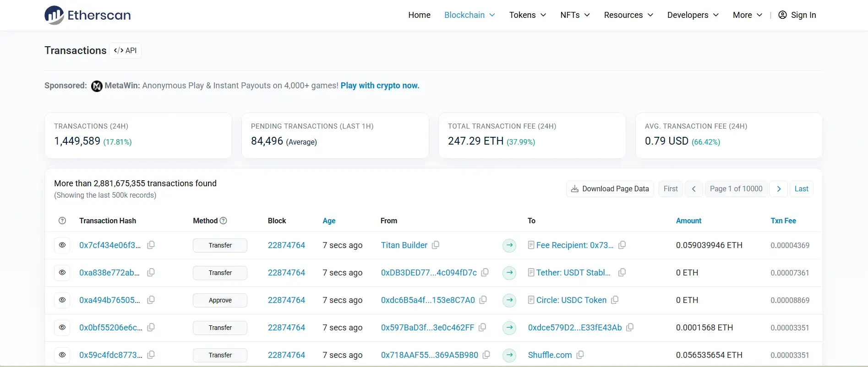Viewport: 868px width, 367px height.
Task: Expand the Blockchain dropdown menu
Action: (469, 15)
